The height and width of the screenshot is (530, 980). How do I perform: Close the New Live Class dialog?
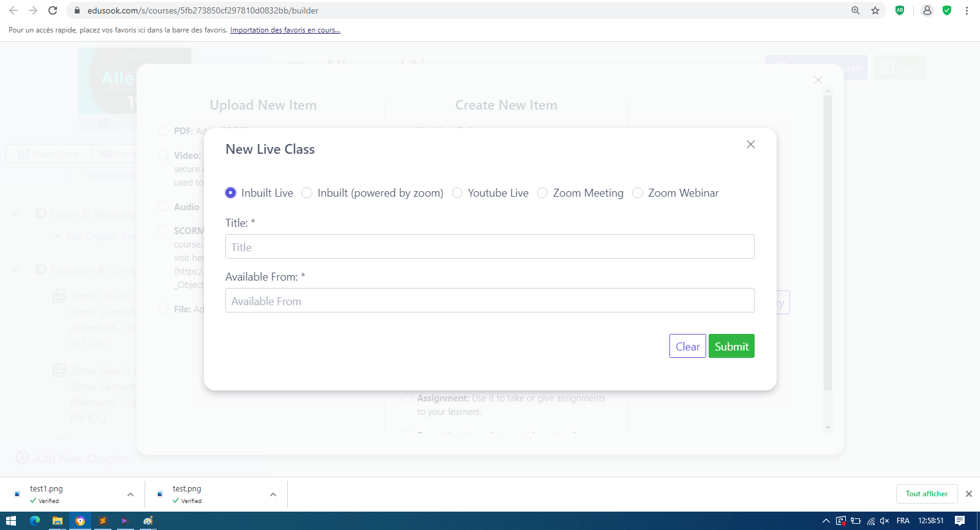[750, 145]
